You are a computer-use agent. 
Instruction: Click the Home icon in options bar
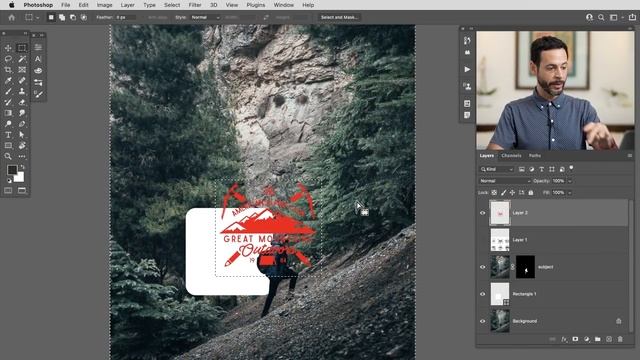tap(11, 18)
